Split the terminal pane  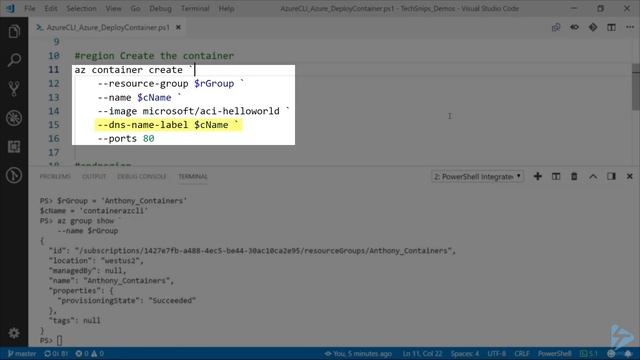click(556, 176)
